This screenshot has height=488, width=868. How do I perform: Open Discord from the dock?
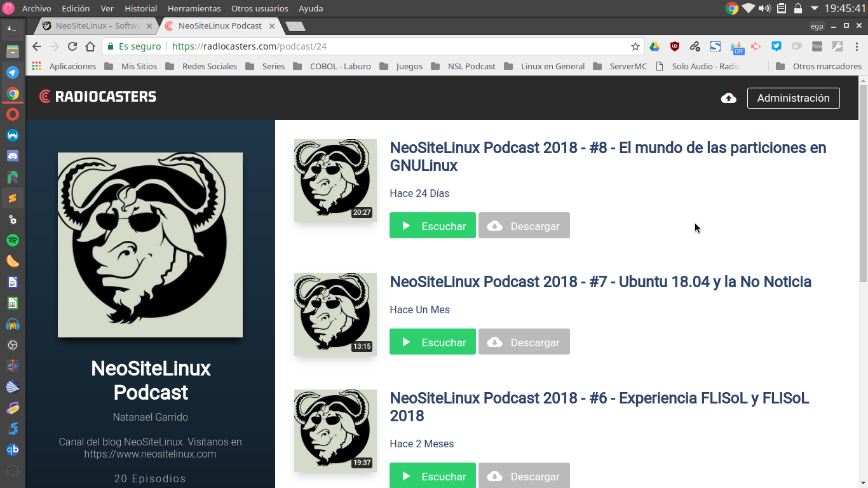point(13,156)
